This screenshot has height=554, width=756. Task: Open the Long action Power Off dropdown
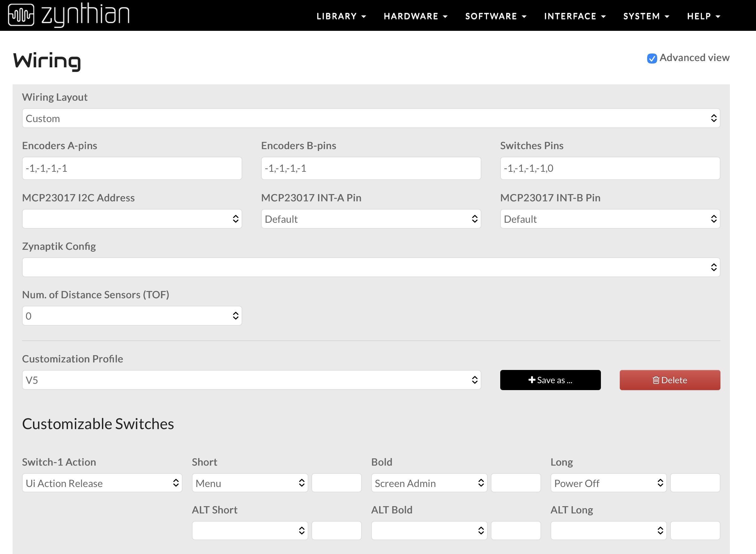point(608,483)
